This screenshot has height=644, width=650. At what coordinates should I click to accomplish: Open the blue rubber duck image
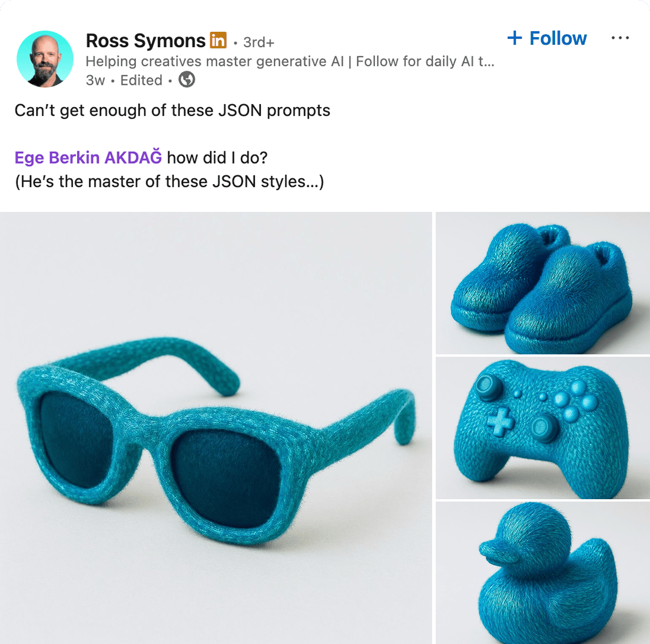pos(543,573)
